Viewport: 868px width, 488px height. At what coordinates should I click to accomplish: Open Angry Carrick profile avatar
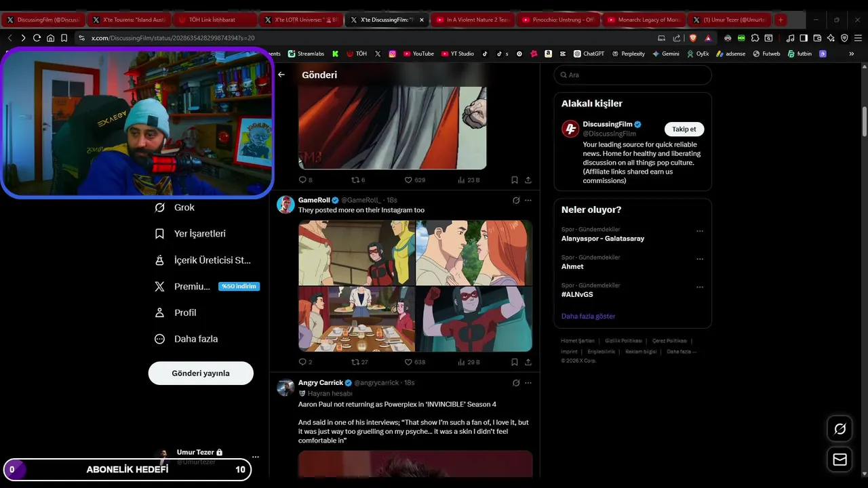[285, 387]
